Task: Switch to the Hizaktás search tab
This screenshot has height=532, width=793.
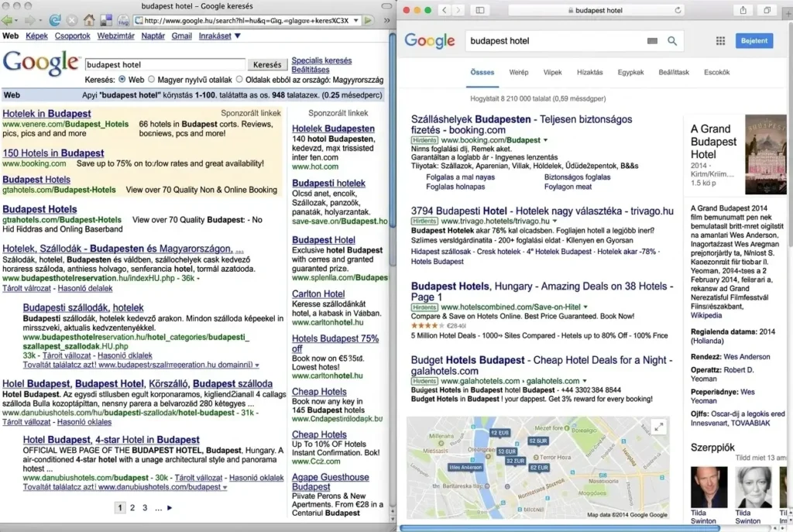Action: coord(589,72)
